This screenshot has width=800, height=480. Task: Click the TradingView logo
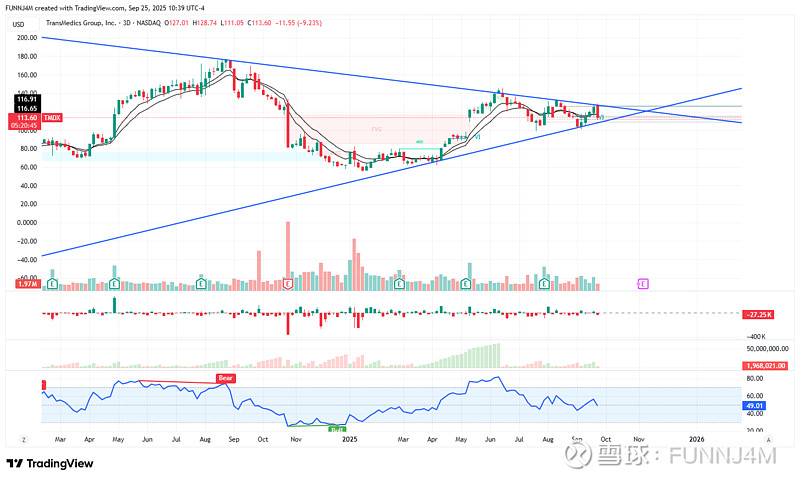(x=50, y=463)
